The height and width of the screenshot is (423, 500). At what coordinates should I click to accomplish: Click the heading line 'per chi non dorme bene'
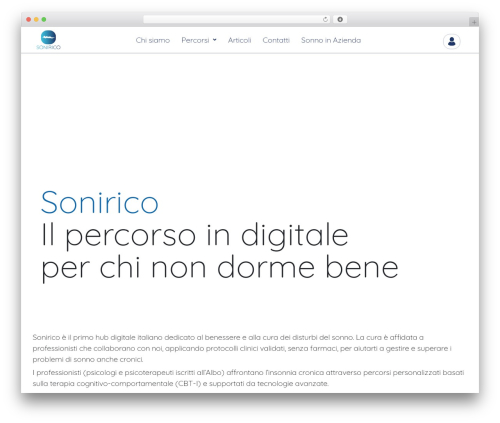(x=220, y=268)
